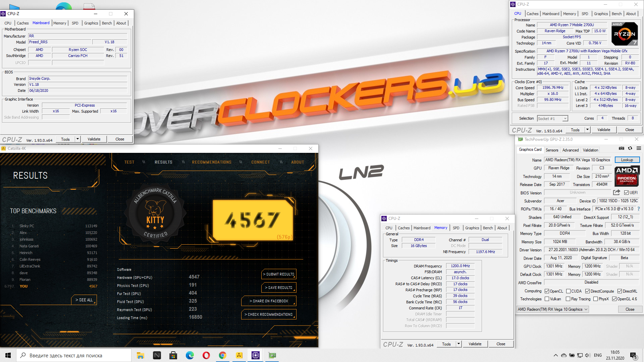Viewport: 644px width, 362px height.
Task: Click the AMD Radeon Graphics logo
Action: pos(627,176)
